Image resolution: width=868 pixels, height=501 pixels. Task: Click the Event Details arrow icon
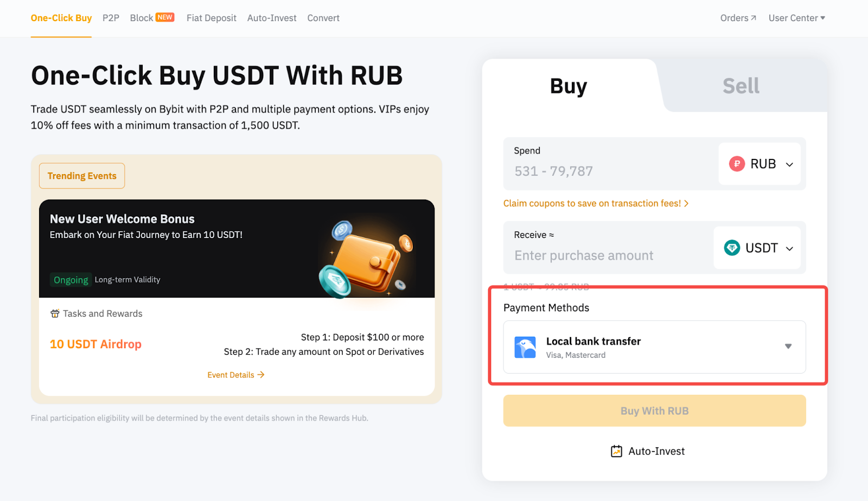(x=261, y=375)
